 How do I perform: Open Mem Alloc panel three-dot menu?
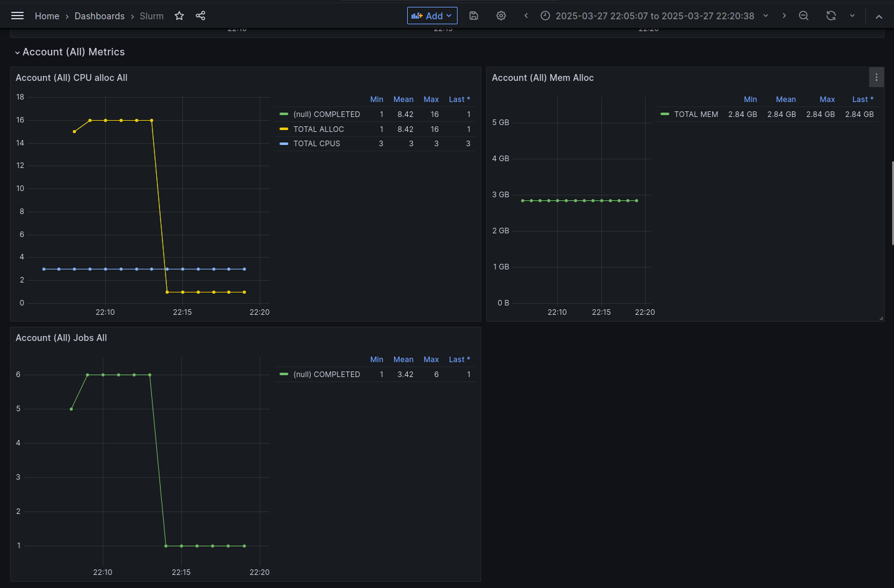[877, 77]
